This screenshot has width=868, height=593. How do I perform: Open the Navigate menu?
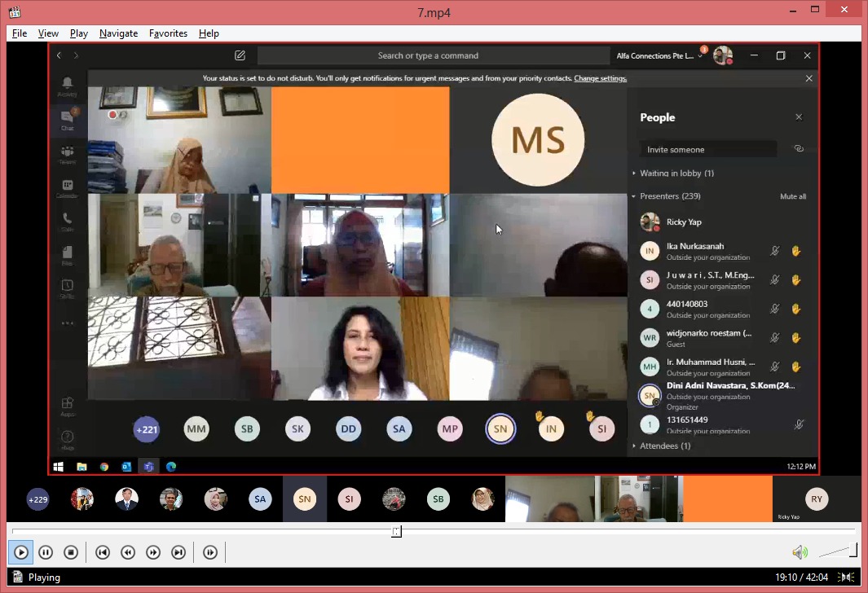(x=118, y=33)
